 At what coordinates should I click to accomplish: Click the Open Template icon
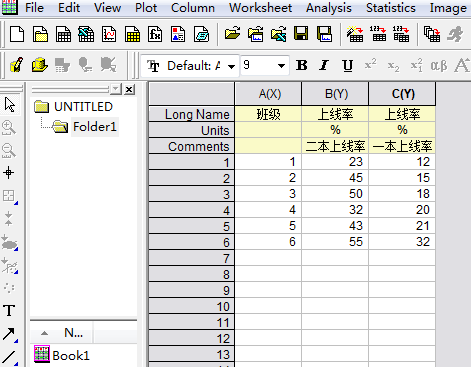coord(256,34)
